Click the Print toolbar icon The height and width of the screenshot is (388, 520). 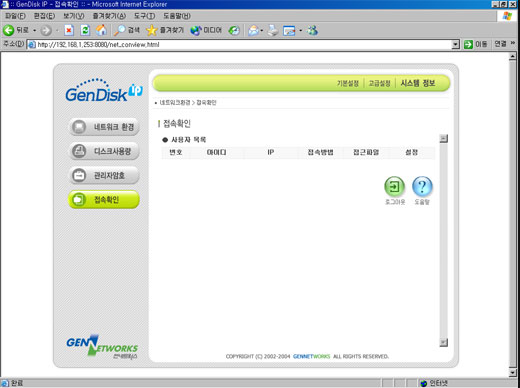click(x=273, y=30)
